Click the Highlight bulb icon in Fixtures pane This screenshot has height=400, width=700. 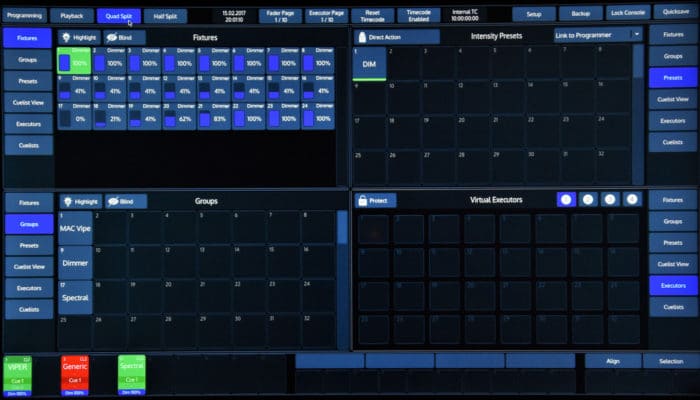click(67, 37)
